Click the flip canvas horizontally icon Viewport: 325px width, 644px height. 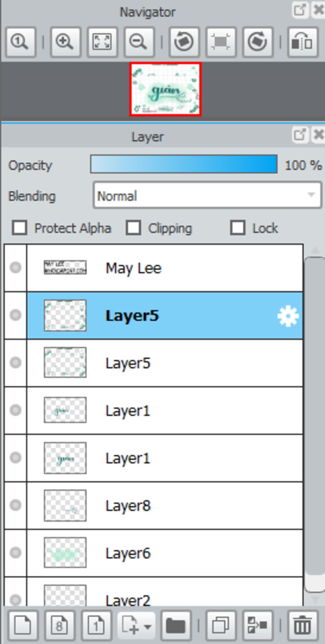coord(302,42)
